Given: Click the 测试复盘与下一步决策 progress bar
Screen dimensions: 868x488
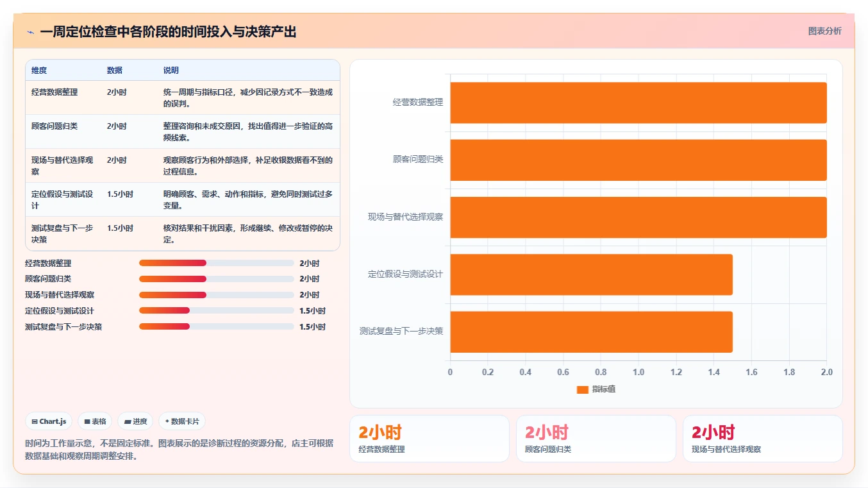Looking at the screenshot, I should coord(217,326).
